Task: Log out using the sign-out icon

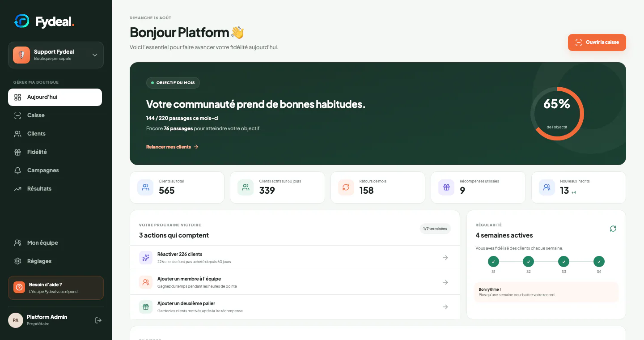Action: tap(98, 320)
